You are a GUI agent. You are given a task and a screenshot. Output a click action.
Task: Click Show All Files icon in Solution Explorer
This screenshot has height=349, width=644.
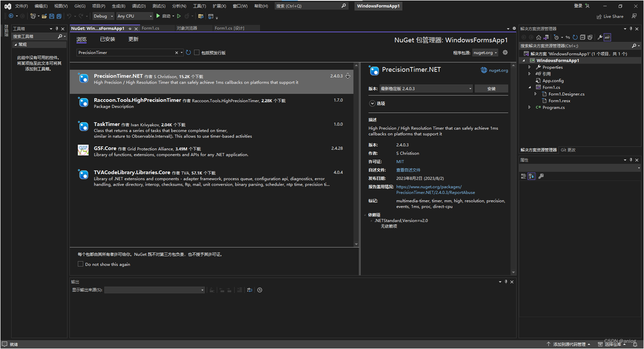pos(590,37)
